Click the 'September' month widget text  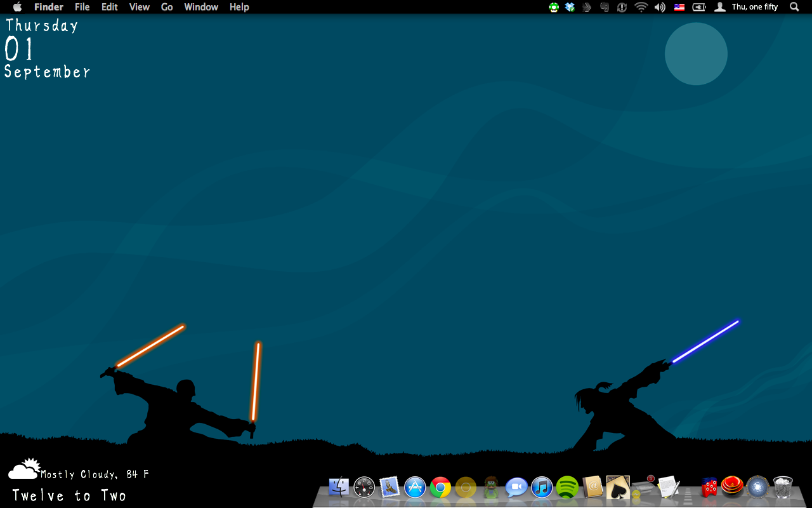(x=47, y=72)
